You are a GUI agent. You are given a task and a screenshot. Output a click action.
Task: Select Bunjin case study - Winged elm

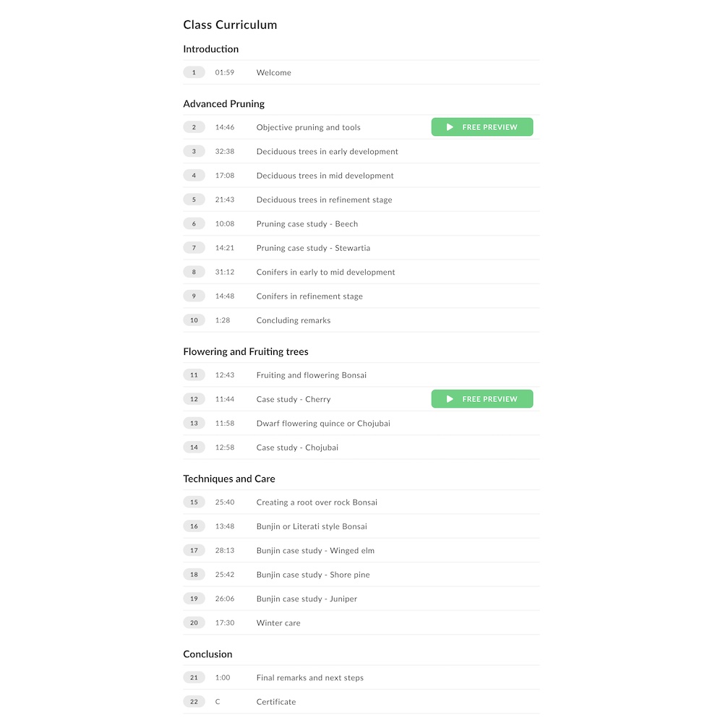[315, 551]
